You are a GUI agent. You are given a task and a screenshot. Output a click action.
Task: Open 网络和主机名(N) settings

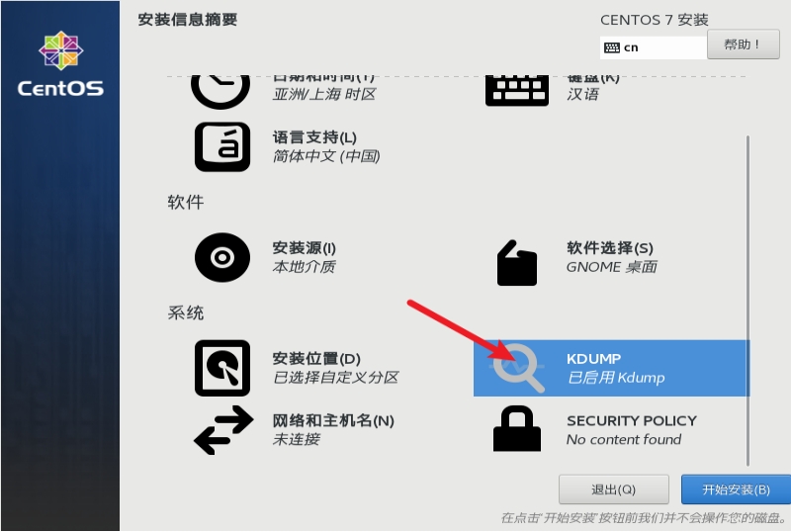click(333, 430)
